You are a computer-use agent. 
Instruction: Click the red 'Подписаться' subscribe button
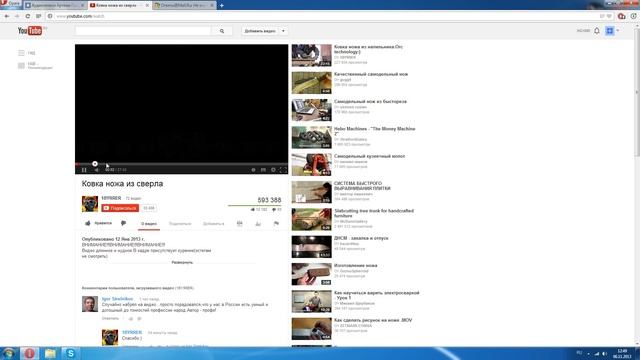tap(120, 208)
